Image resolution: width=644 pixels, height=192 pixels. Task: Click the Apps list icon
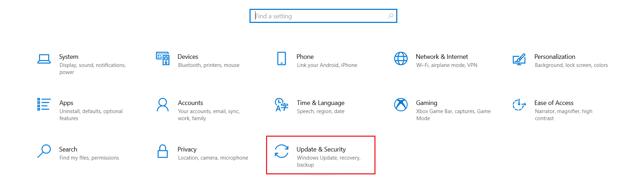(x=44, y=104)
